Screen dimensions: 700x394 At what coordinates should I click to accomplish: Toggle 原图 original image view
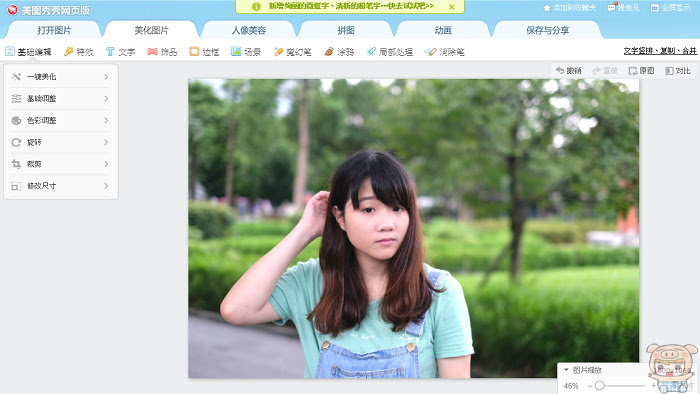[x=641, y=71]
